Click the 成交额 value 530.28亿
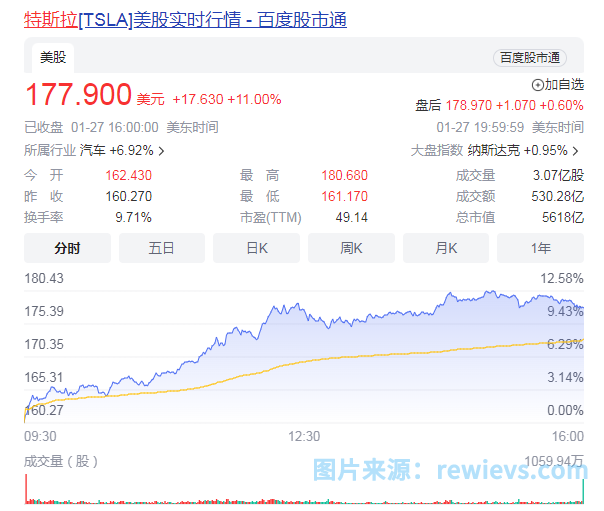Screen dimensions: 604x511 (x=558, y=196)
